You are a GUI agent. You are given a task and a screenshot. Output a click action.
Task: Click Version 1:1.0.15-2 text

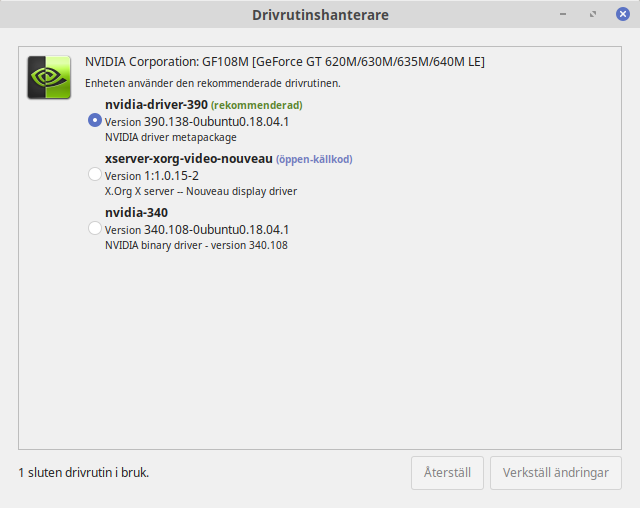(x=152, y=176)
